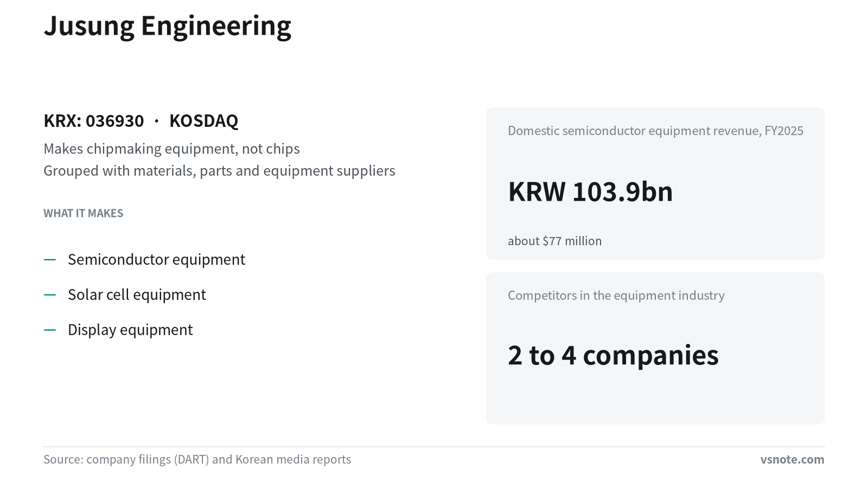This screenshot has width=868, height=488.
Task: Click the KOSDAQ label
Action: click(x=203, y=120)
